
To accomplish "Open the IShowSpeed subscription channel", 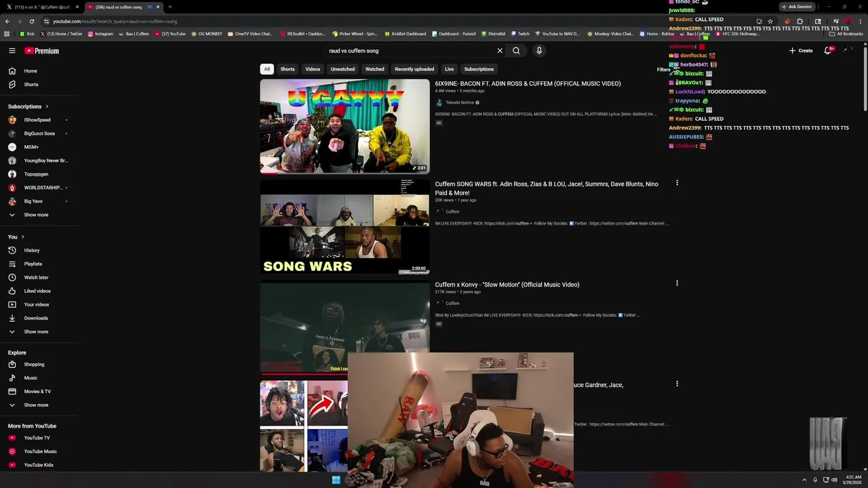I will tap(37, 120).
